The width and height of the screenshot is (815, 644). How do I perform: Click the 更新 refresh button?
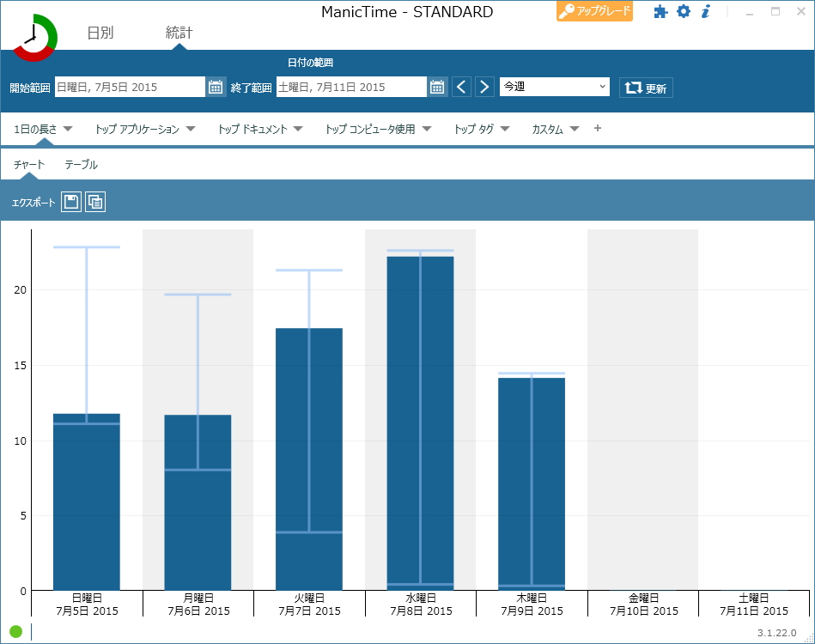pos(645,87)
